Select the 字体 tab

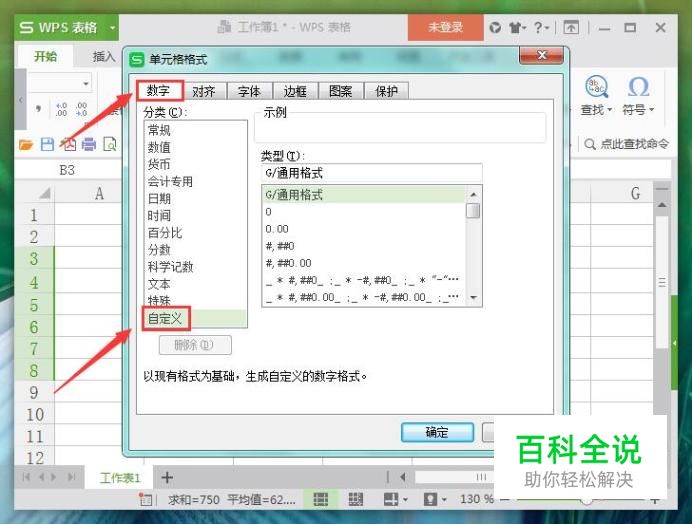(x=249, y=91)
